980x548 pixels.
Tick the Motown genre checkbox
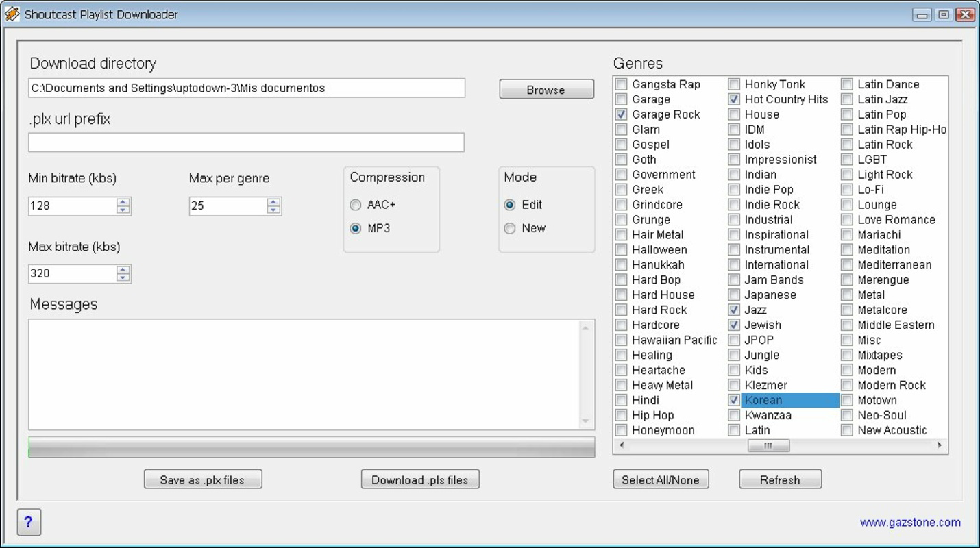tap(847, 400)
